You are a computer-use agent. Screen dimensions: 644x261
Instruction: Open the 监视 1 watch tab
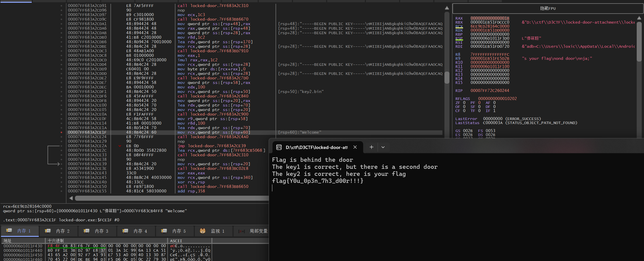(214, 231)
